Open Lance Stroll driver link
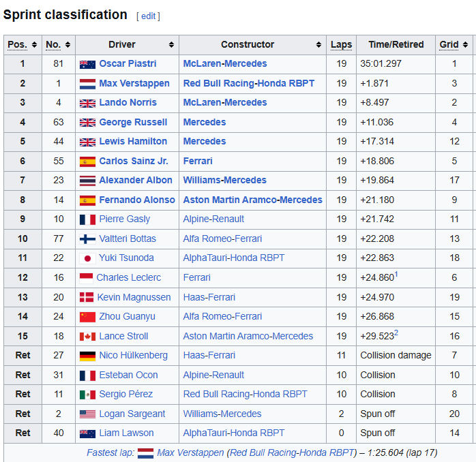Screen dimensions: 476x462 pos(123,336)
